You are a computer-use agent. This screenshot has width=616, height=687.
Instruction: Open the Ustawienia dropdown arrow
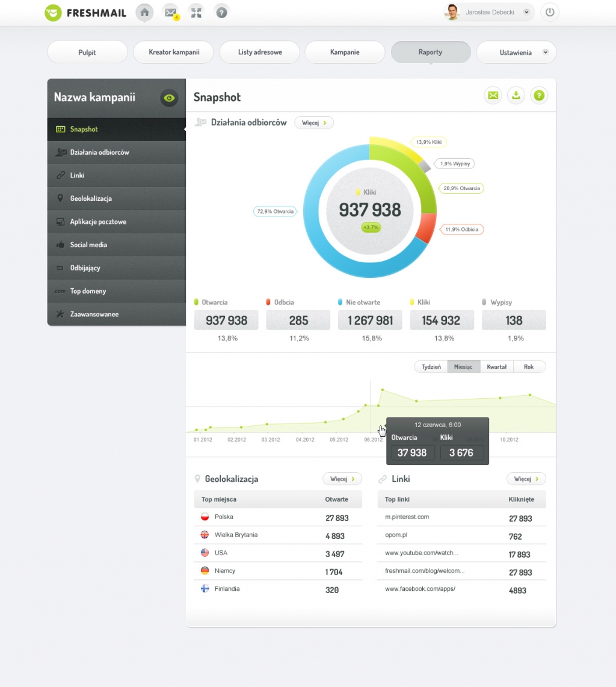(x=546, y=52)
